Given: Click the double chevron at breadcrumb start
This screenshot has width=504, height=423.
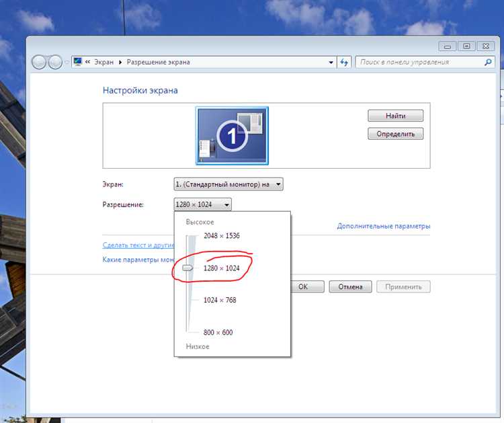Looking at the screenshot, I should pyautogui.click(x=89, y=62).
